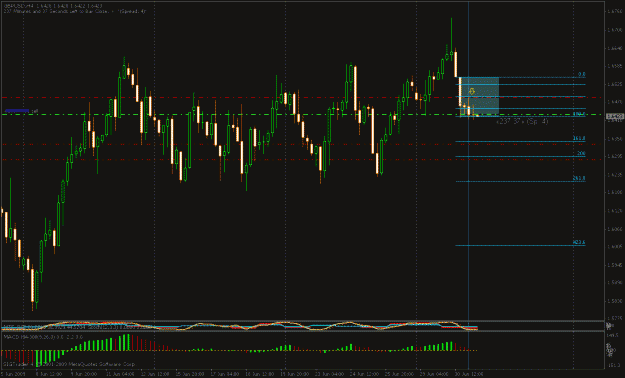Click the bar close countdown text line
625x378 pixels.
coord(74,12)
